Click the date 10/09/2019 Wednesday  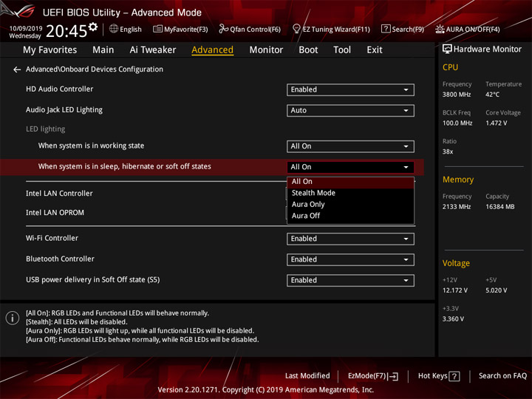click(x=25, y=32)
